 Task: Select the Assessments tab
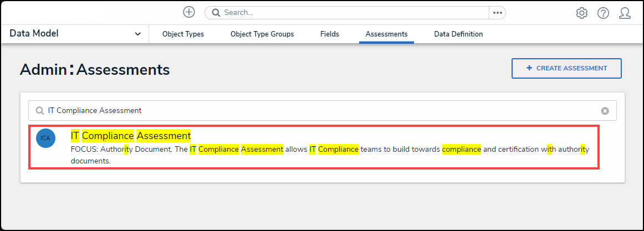pyautogui.click(x=386, y=34)
